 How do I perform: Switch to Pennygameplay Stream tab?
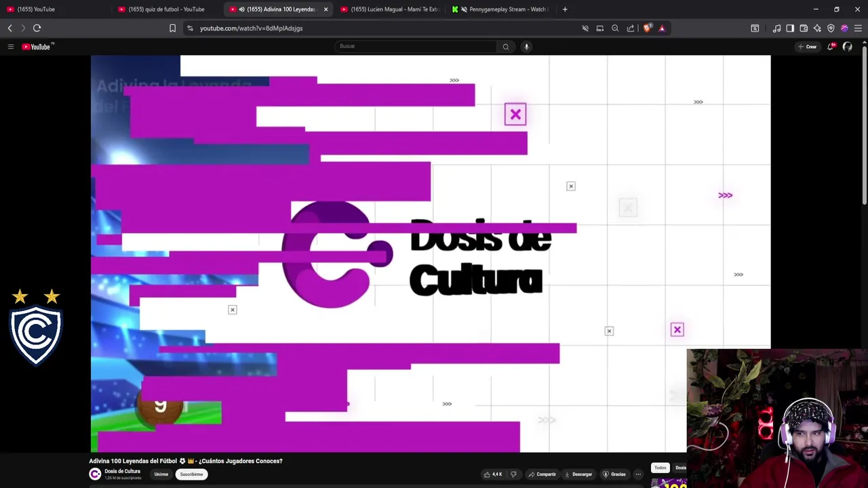tap(502, 9)
